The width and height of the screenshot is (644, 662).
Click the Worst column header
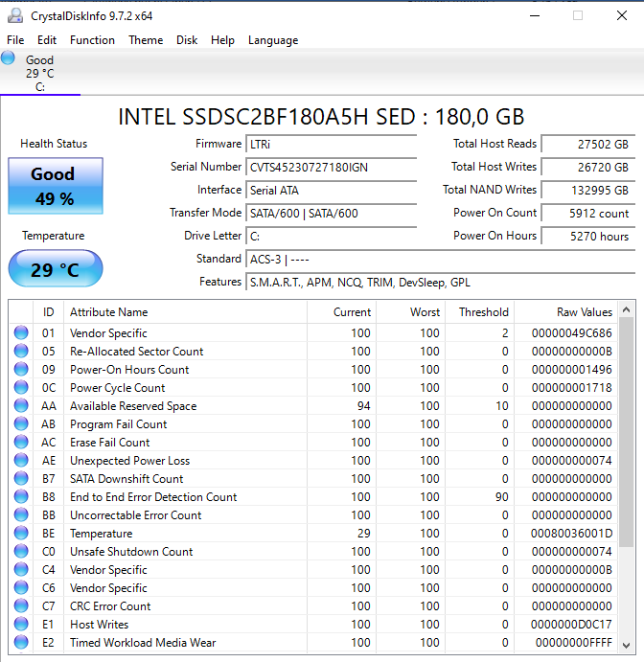point(411,312)
